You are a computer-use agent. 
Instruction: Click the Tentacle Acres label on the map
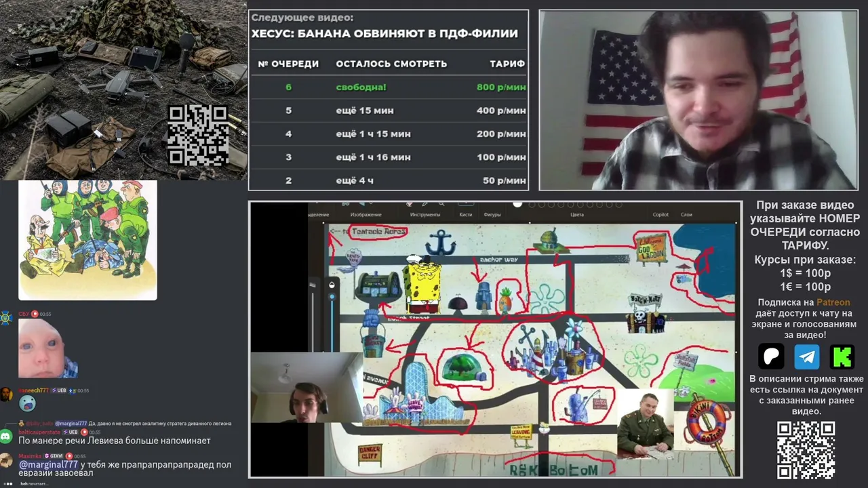coord(379,232)
